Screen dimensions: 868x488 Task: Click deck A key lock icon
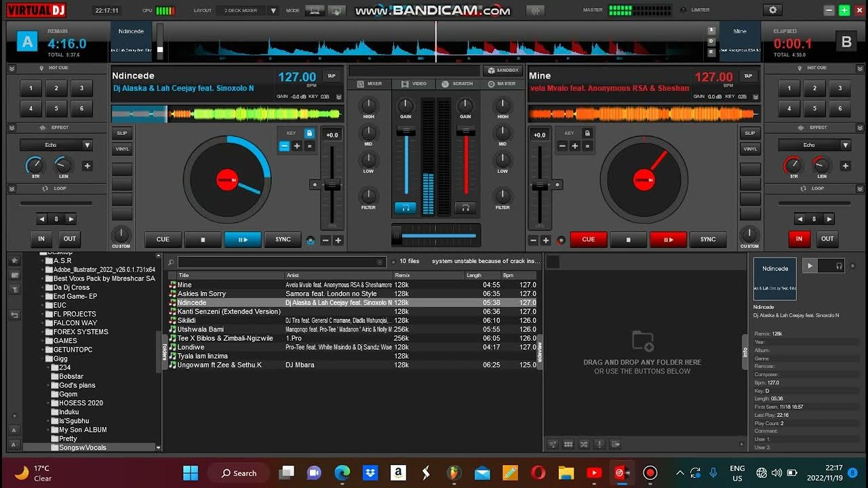click(x=309, y=134)
